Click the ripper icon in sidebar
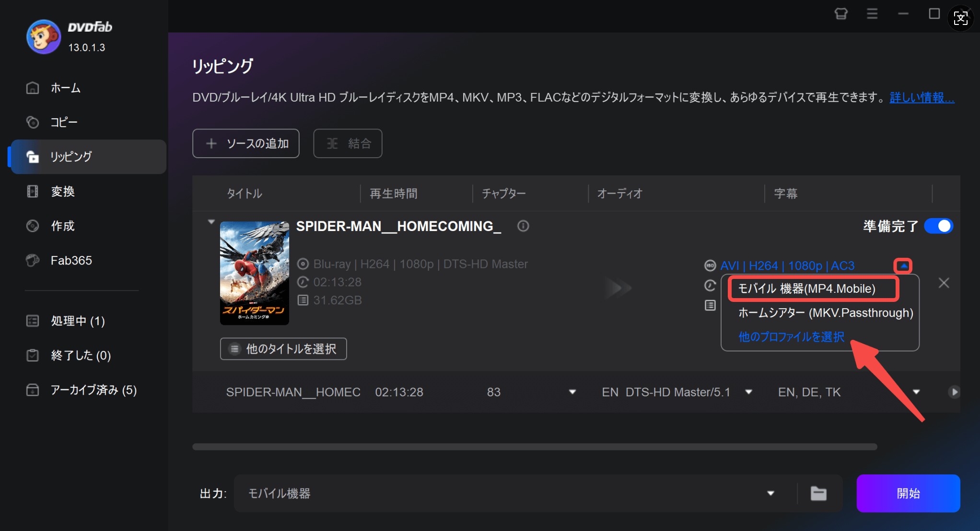980x531 pixels. [x=33, y=157]
